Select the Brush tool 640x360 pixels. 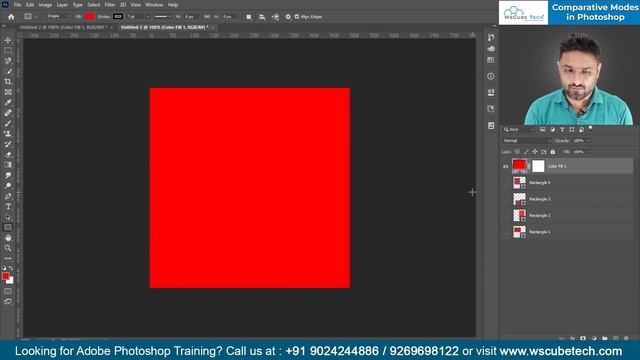click(8, 123)
